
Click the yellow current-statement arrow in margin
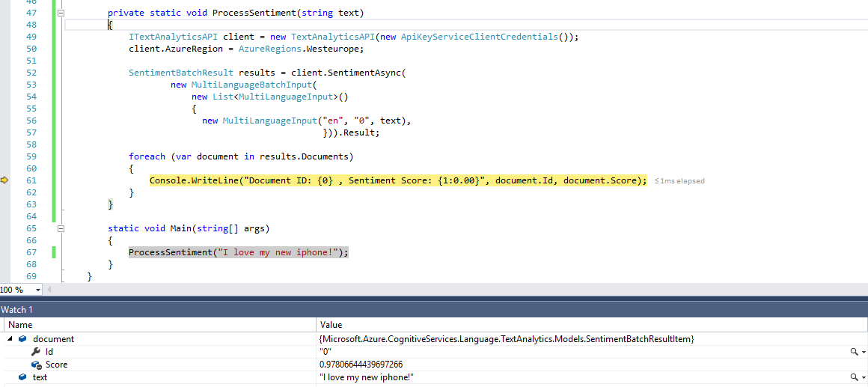pyautogui.click(x=5, y=180)
